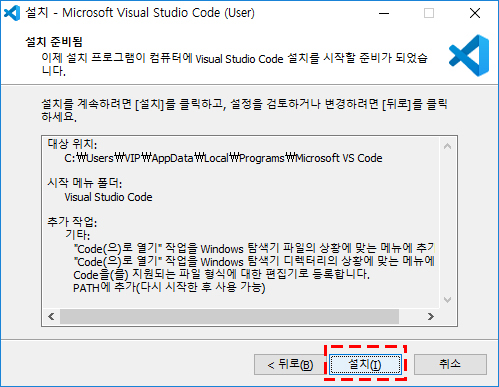Close the installer window
Viewport: 499px width, 387px height.
(475, 13)
